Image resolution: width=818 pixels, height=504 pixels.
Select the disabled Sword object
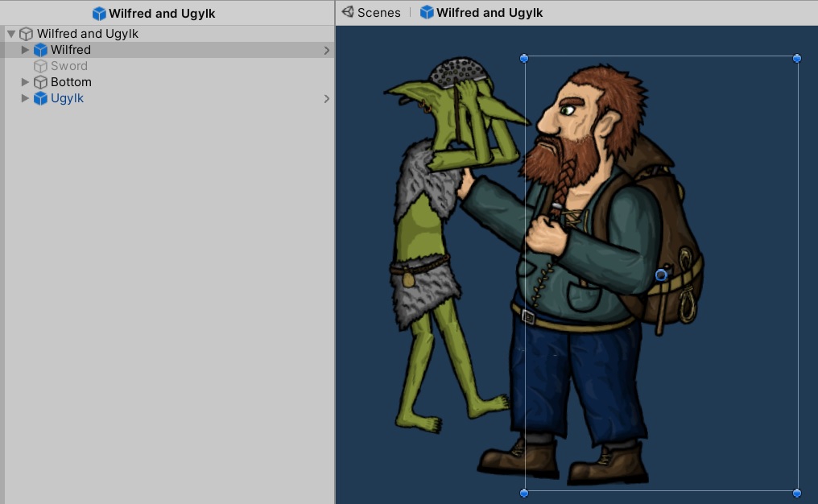(x=169, y=66)
